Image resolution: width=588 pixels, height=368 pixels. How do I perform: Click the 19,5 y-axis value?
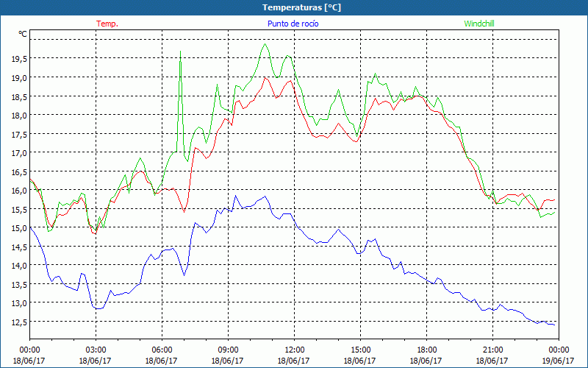point(19,58)
